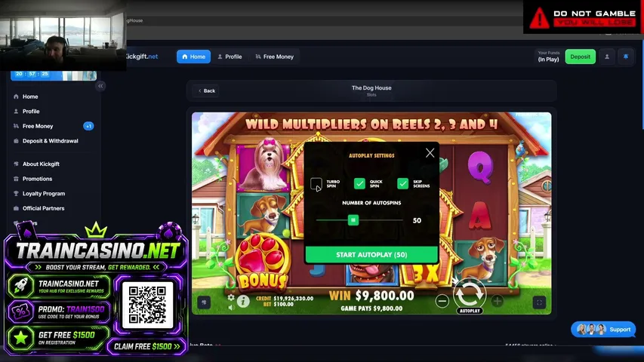The image size is (644, 362).
Task: Open the game info icon
Action: 243,301
